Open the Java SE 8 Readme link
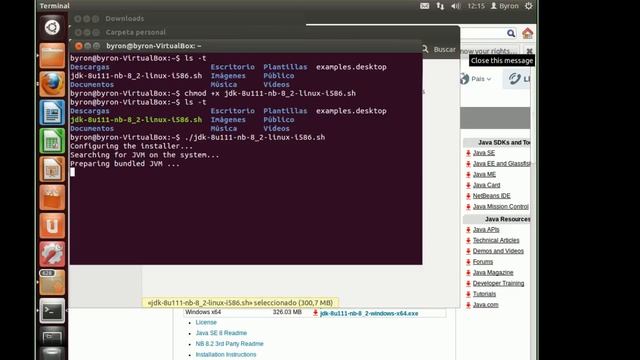The width and height of the screenshot is (640, 360). tap(221, 333)
